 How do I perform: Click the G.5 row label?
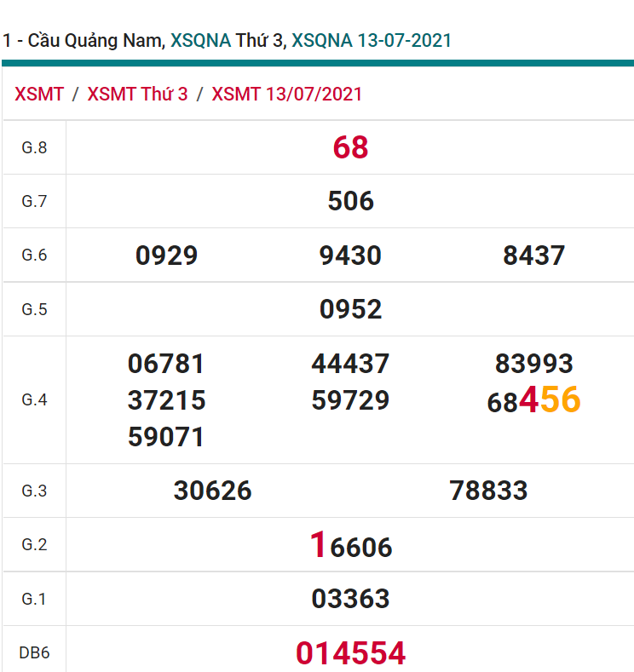click(x=34, y=309)
